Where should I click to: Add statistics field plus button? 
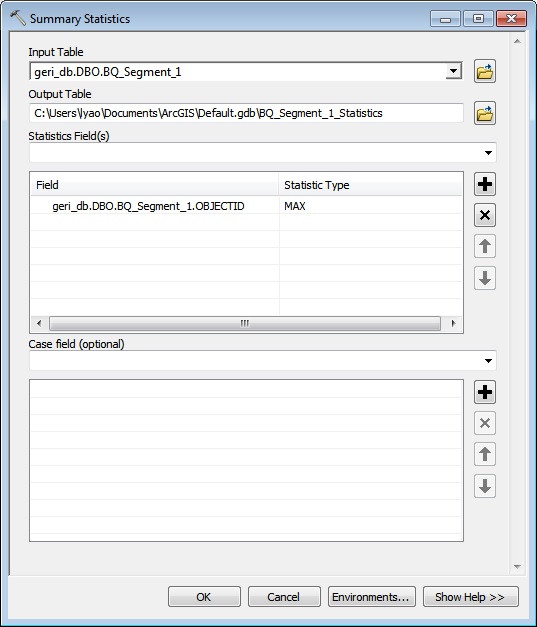[485, 184]
